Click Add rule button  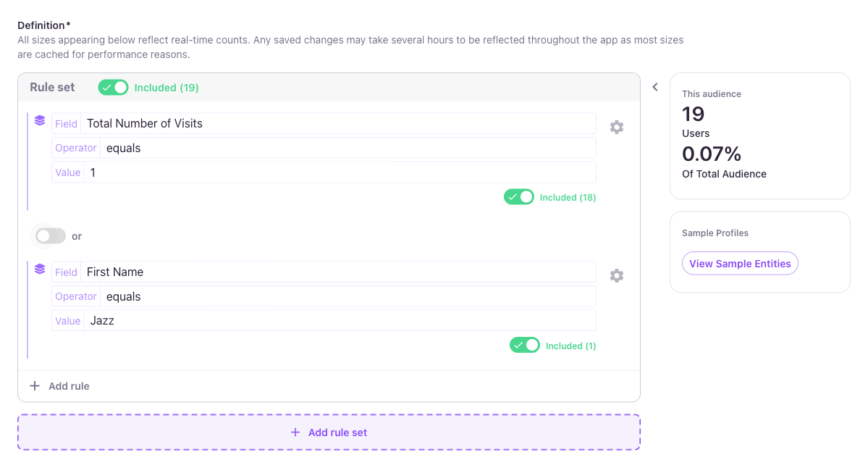pos(60,386)
